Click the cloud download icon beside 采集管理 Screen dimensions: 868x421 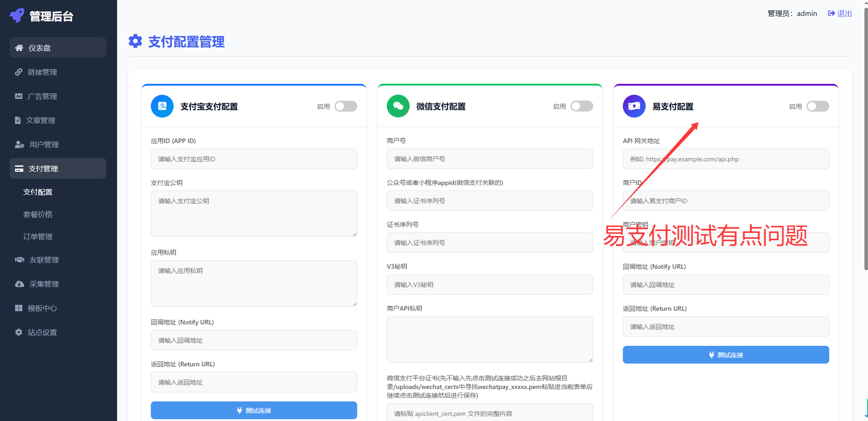[20, 284]
